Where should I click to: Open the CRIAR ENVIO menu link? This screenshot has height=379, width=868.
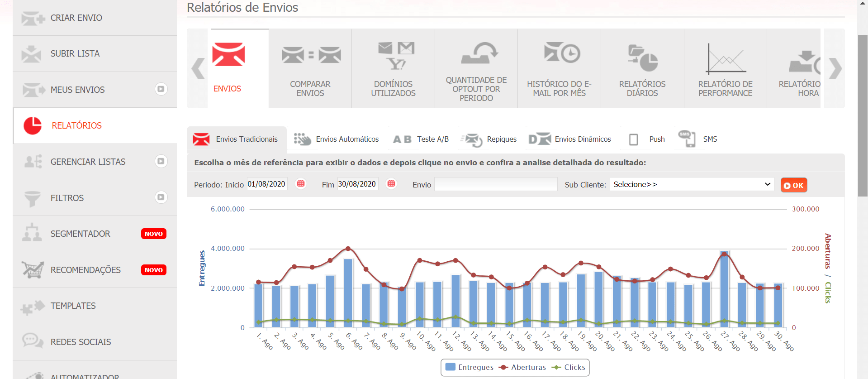[76, 18]
